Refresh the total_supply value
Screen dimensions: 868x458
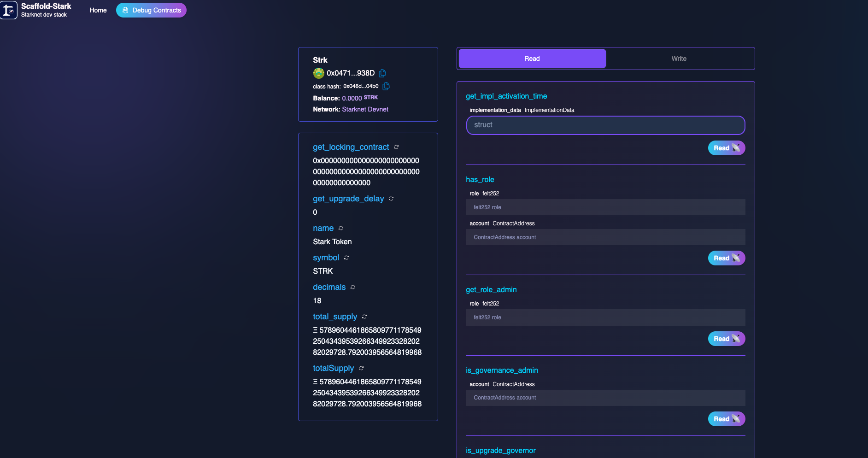click(364, 317)
